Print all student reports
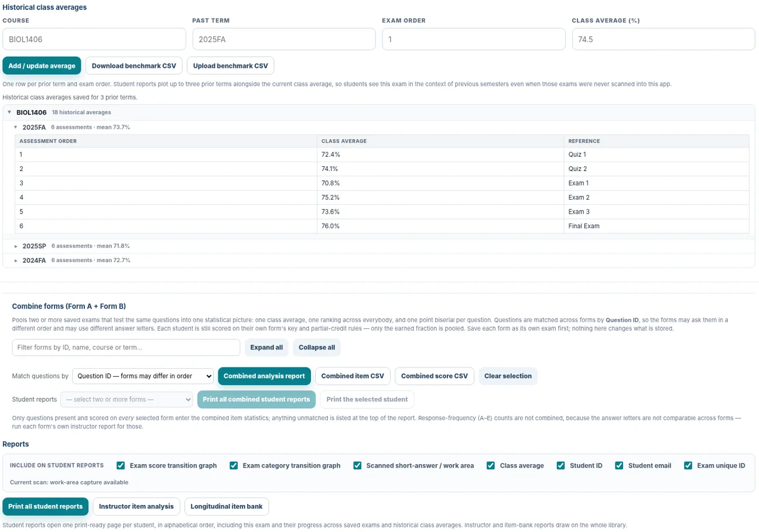 tap(46, 506)
